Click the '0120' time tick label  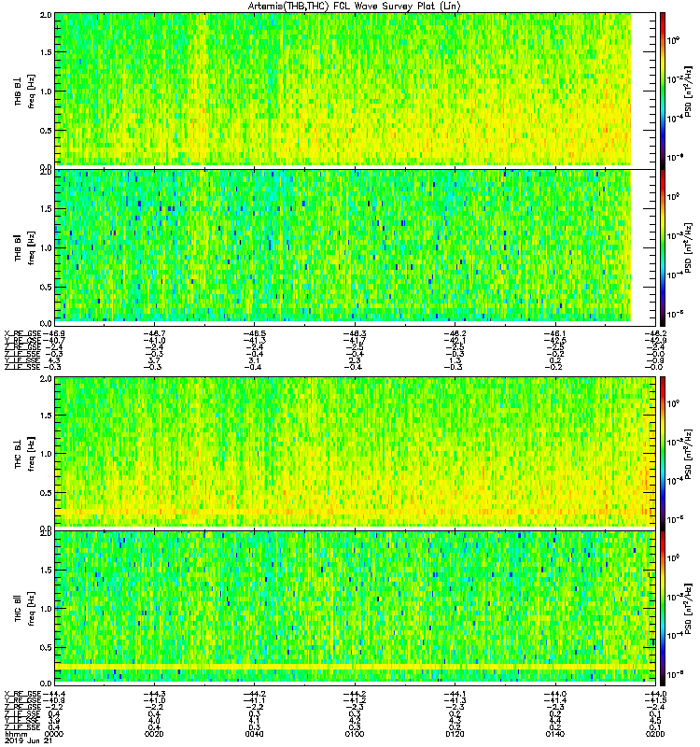455,734
